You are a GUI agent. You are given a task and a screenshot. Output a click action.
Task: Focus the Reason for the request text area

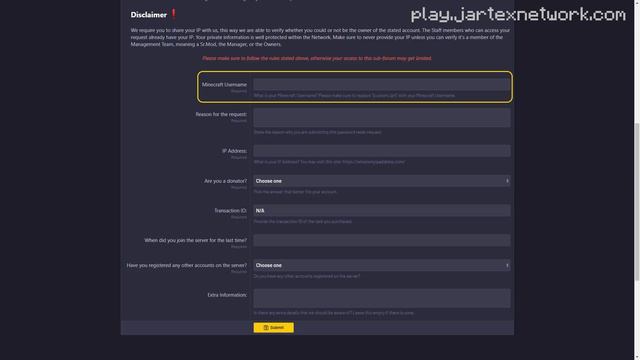(x=382, y=118)
